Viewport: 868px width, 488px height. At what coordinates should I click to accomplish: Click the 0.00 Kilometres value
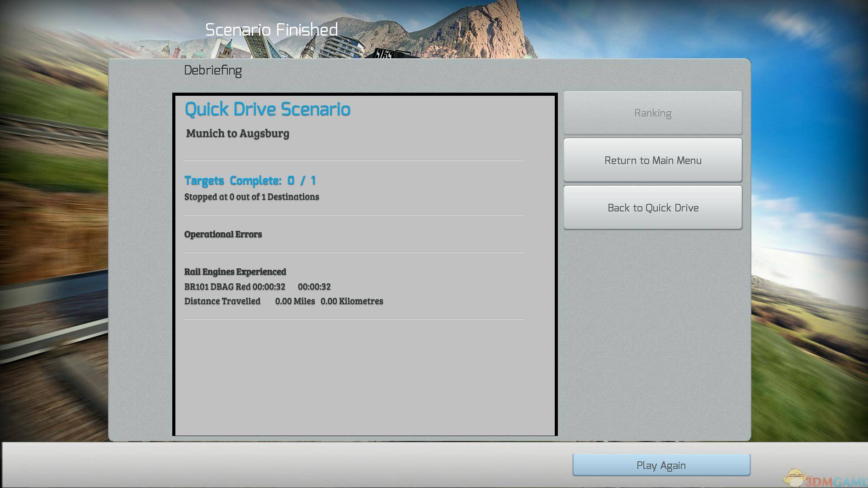(x=352, y=301)
